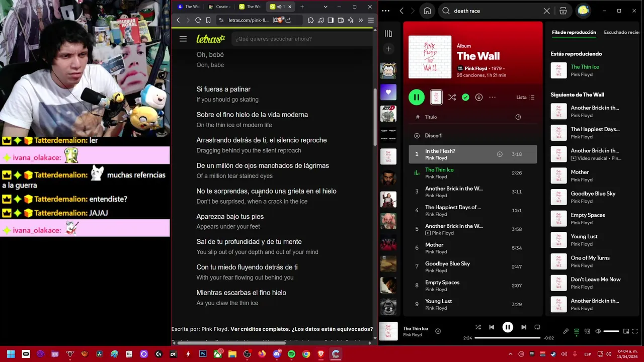644x362 pixels.
Task: Add In the Flesh? to playlist icon
Action: pyautogui.click(x=500, y=154)
